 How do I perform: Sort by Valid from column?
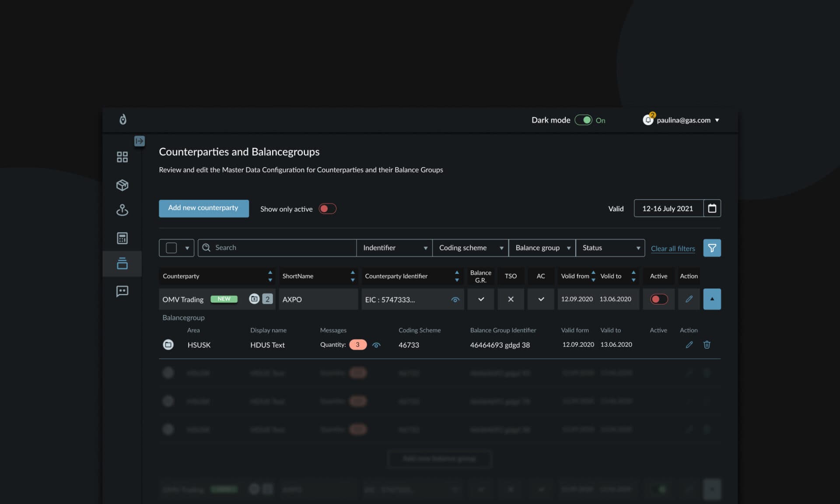pyautogui.click(x=593, y=276)
